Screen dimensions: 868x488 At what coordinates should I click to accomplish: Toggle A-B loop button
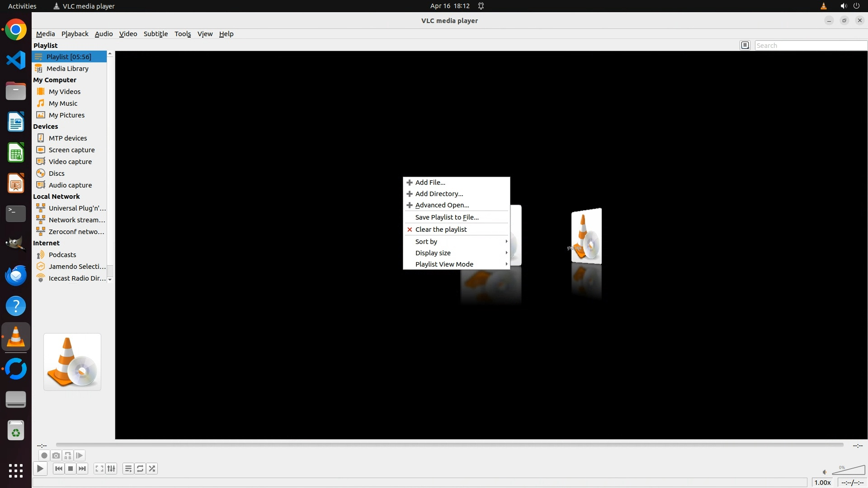coord(68,455)
